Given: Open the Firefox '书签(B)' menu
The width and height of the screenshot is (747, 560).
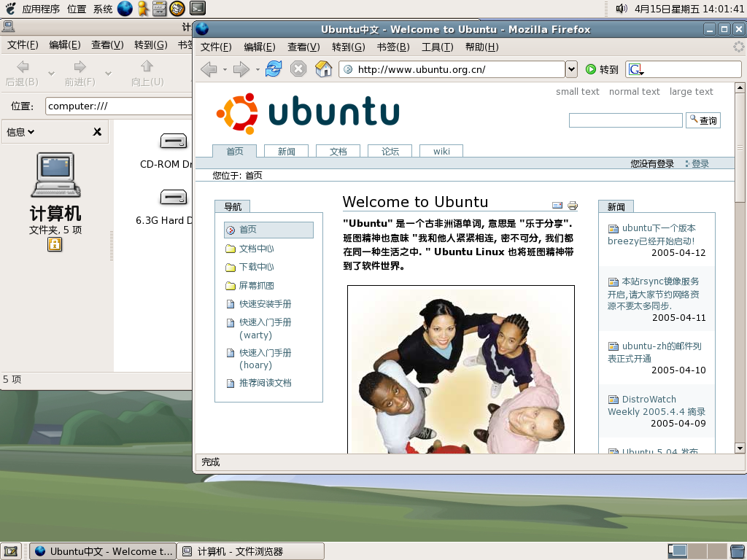Looking at the screenshot, I should point(393,47).
